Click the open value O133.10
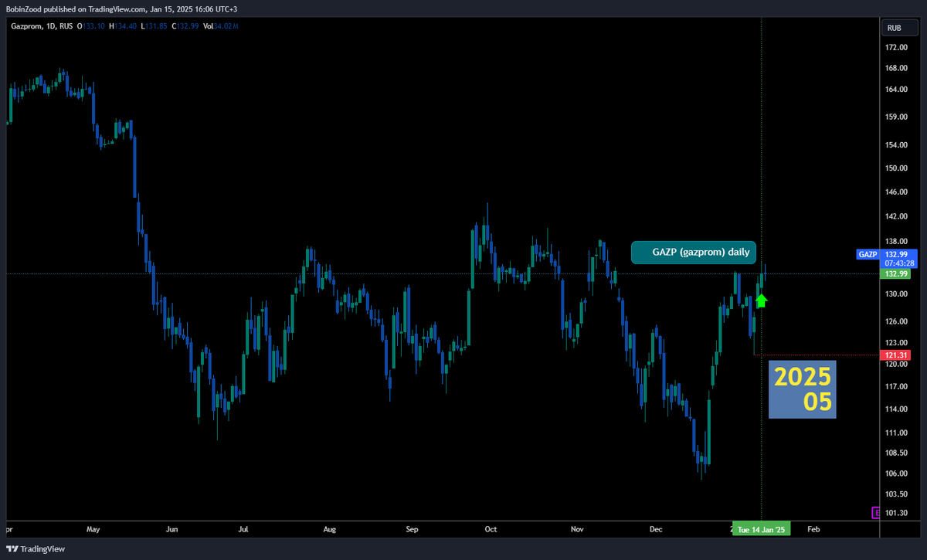The width and height of the screenshot is (927, 560). click(x=90, y=26)
